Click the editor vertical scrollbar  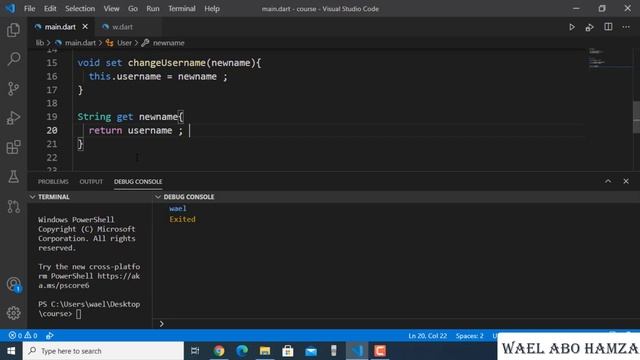pyautogui.click(x=636, y=117)
